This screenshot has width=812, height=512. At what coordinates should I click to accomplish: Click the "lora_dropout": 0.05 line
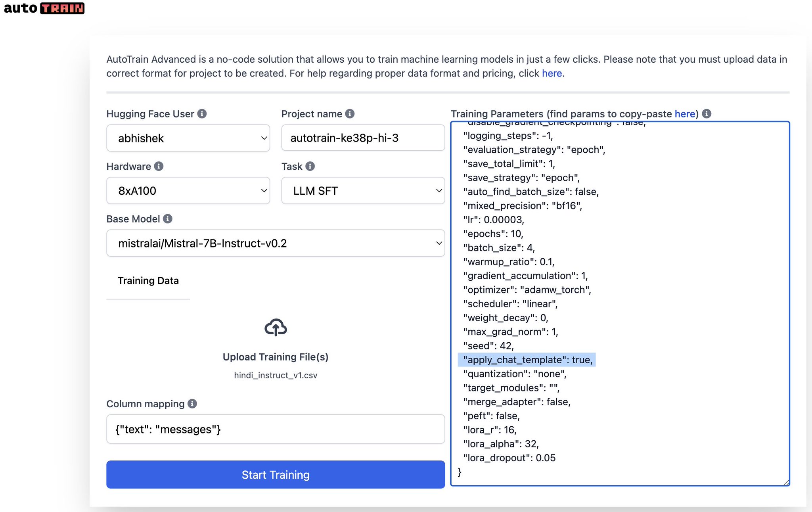pyautogui.click(x=509, y=458)
